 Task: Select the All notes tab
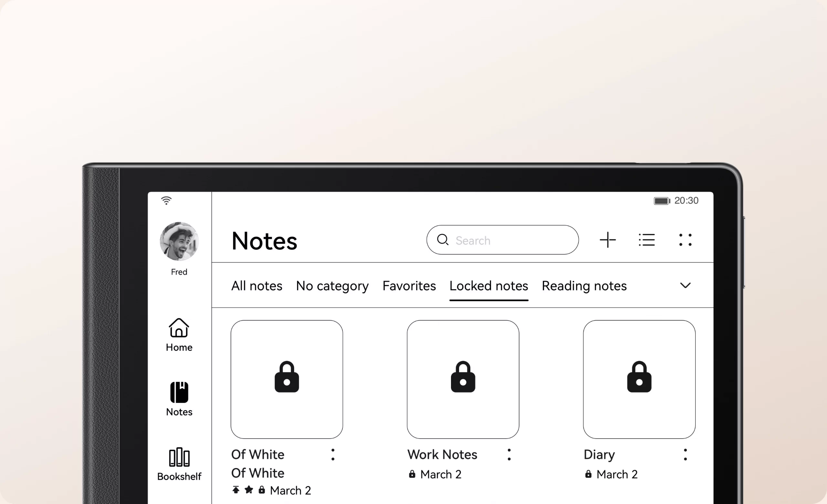point(256,286)
